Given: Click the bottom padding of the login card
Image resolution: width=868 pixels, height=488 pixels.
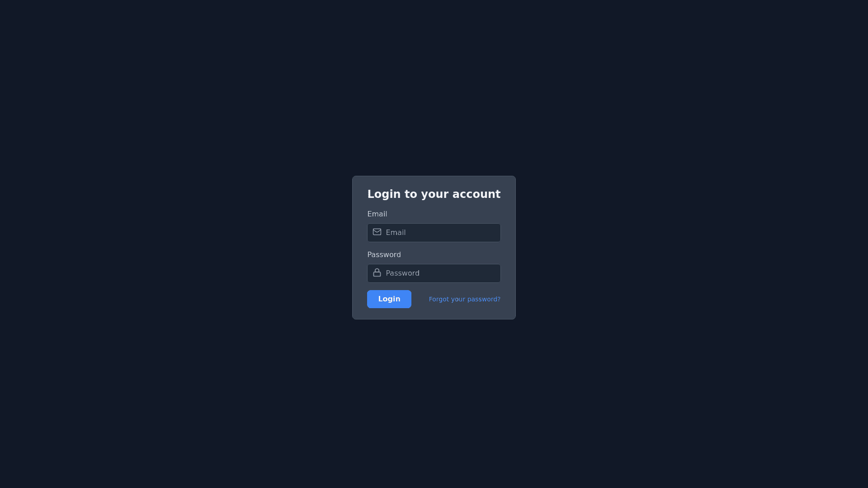Looking at the screenshot, I should (434, 314).
